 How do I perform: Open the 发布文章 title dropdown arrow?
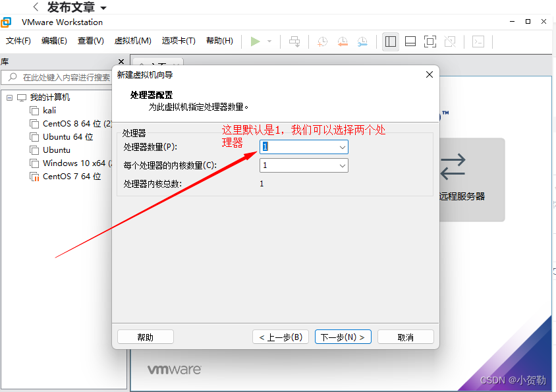tap(103, 8)
